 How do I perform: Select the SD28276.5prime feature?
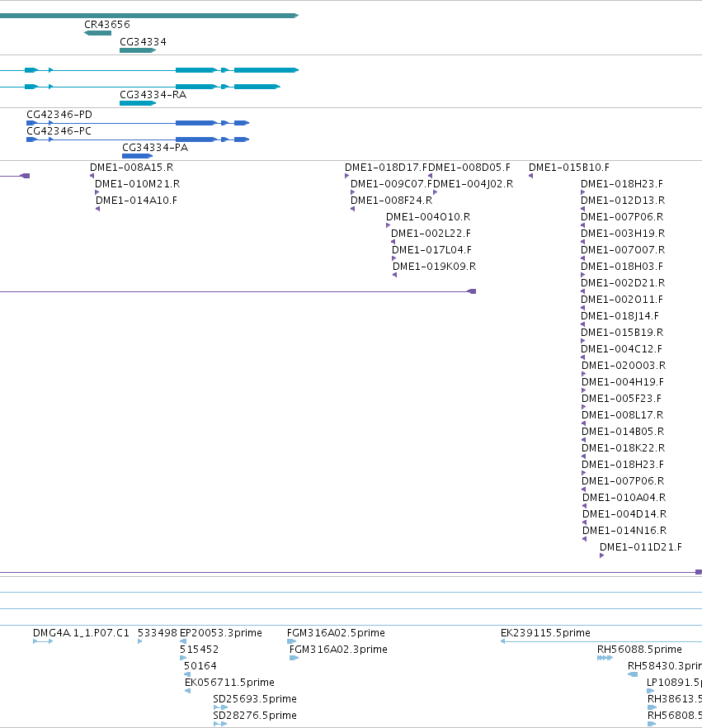pos(255,716)
